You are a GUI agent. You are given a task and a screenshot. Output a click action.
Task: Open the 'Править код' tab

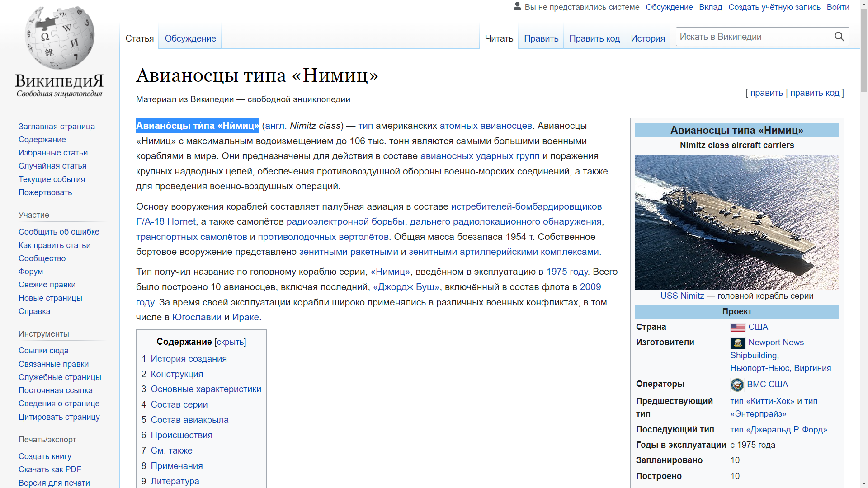[594, 38]
